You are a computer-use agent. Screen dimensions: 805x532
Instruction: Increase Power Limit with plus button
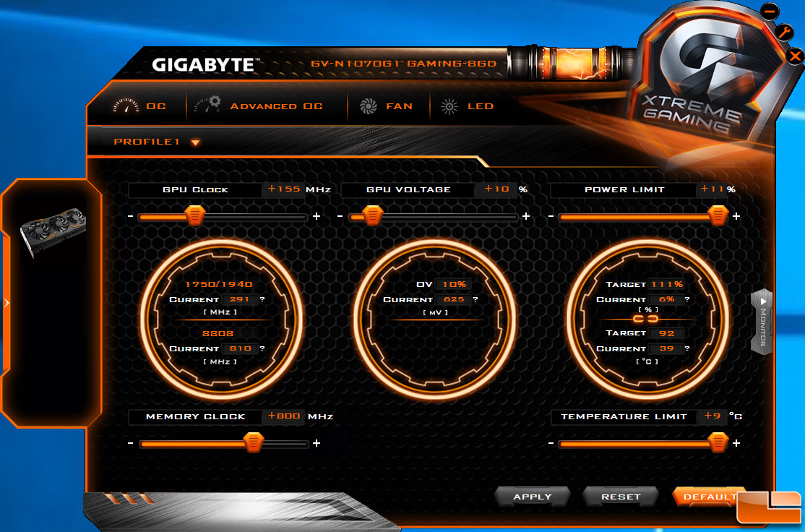pos(736,216)
